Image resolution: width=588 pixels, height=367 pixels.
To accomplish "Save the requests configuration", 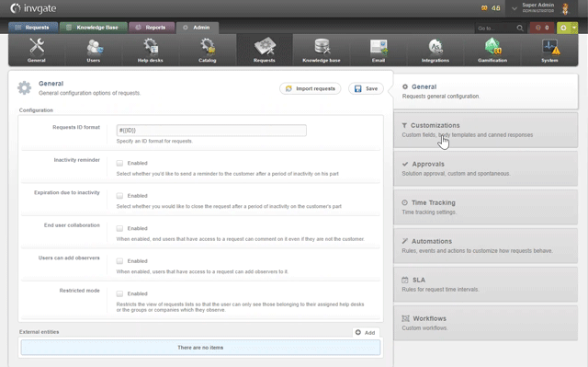I will click(x=366, y=88).
